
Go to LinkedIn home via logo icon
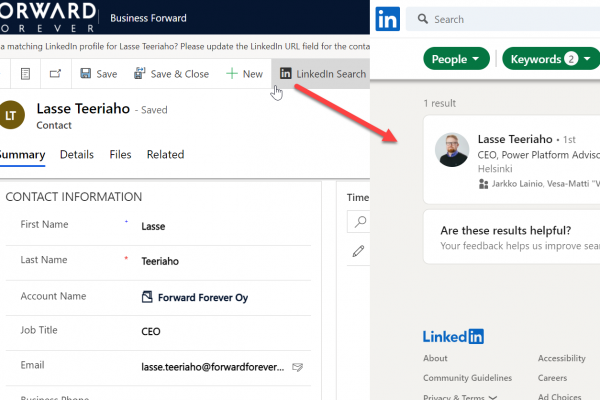point(388,19)
